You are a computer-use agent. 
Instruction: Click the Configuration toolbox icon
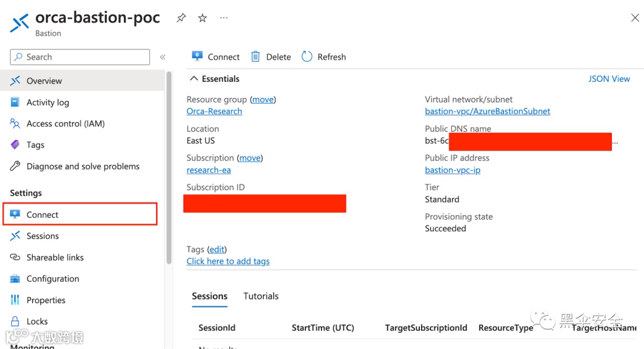tap(15, 279)
